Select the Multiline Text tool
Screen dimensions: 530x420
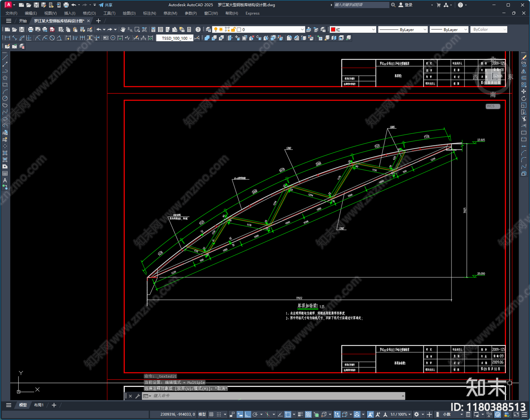[x=5, y=180]
